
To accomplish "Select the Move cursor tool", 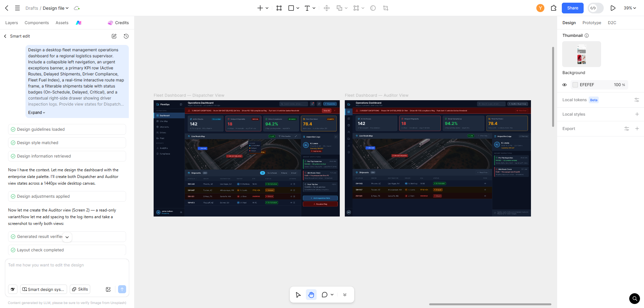I will [298, 295].
